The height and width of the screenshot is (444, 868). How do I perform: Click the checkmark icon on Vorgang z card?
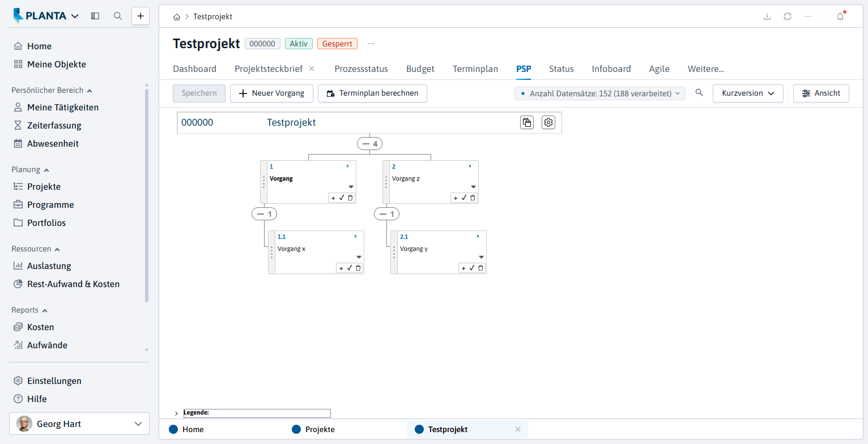[x=464, y=198]
